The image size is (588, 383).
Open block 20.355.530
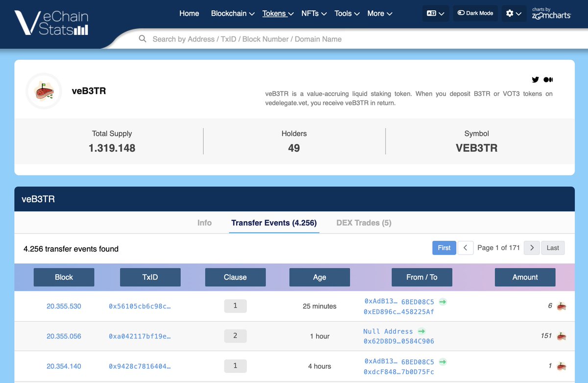(64, 306)
